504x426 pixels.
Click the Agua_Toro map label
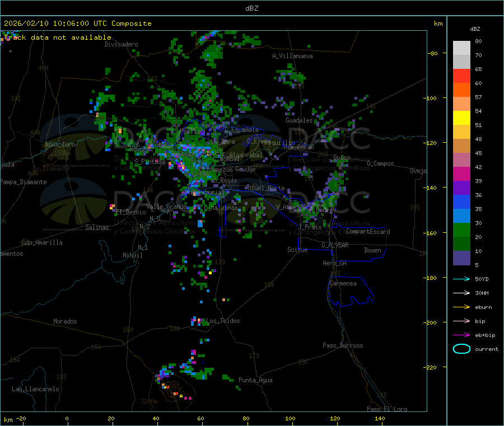[60, 144]
